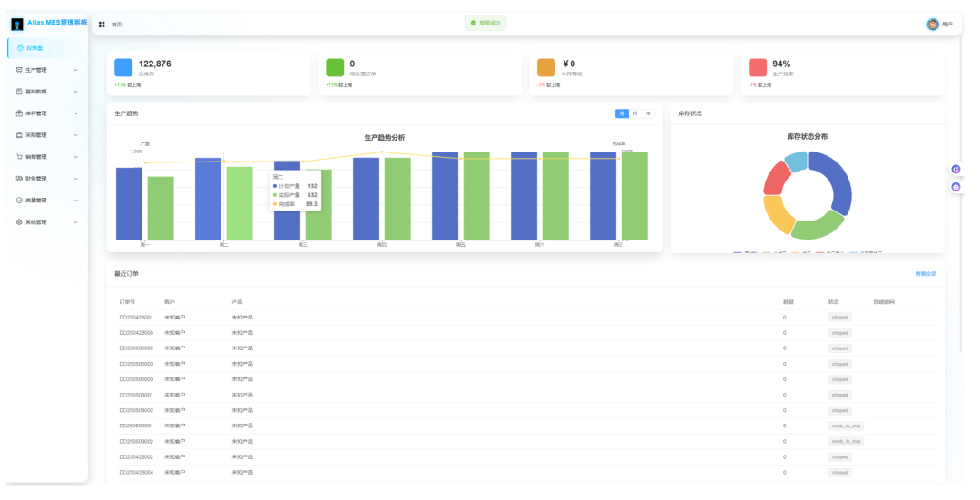Switch chart to 年 view
Viewport: 980px width, 500px height.
[x=648, y=113]
